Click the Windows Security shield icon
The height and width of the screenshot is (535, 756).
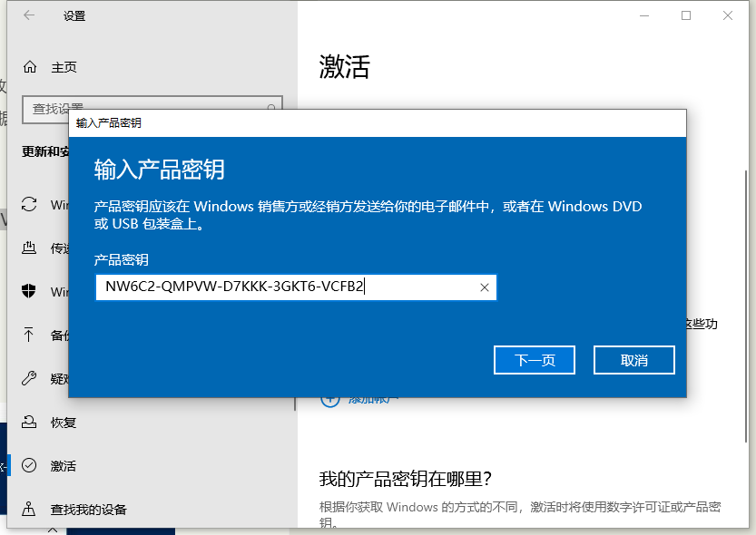(x=30, y=291)
